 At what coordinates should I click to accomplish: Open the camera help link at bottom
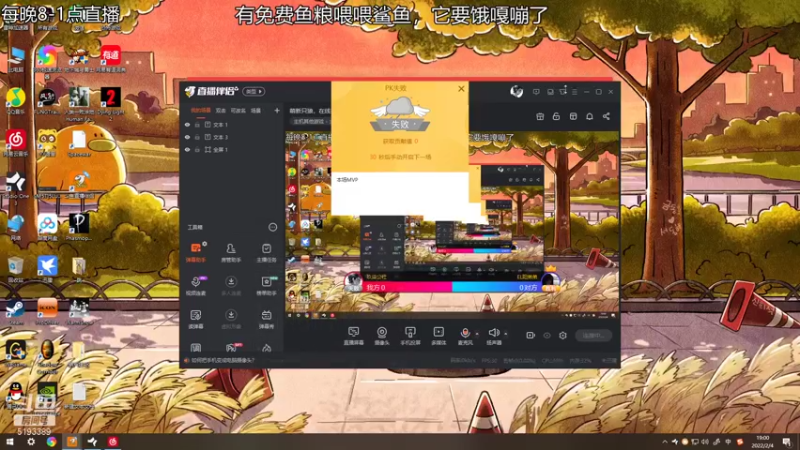(222, 360)
